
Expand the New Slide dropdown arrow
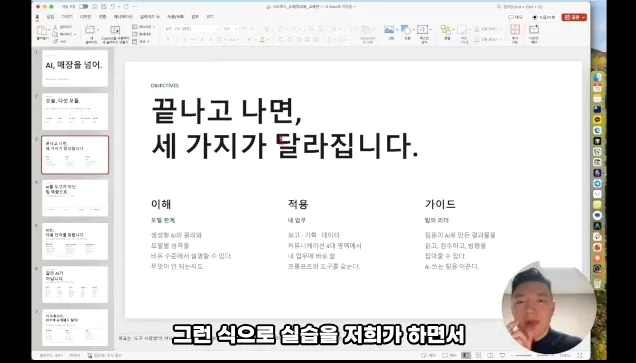(x=98, y=30)
